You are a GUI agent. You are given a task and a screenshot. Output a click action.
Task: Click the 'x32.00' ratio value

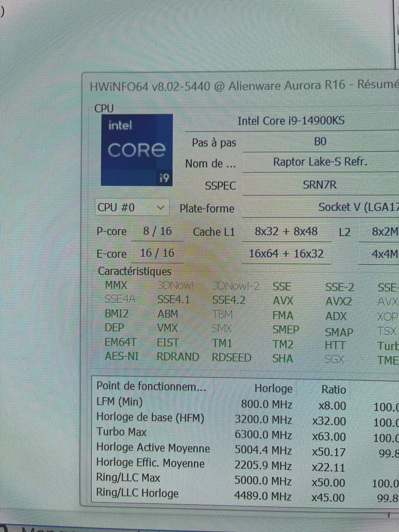[x=329, y=421]
